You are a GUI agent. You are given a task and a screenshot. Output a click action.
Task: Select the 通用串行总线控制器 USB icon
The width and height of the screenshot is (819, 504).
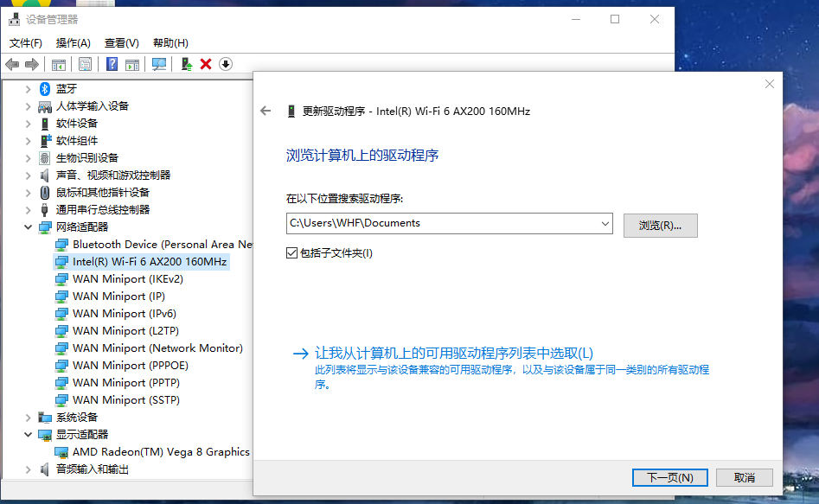(x=45, y=210)
